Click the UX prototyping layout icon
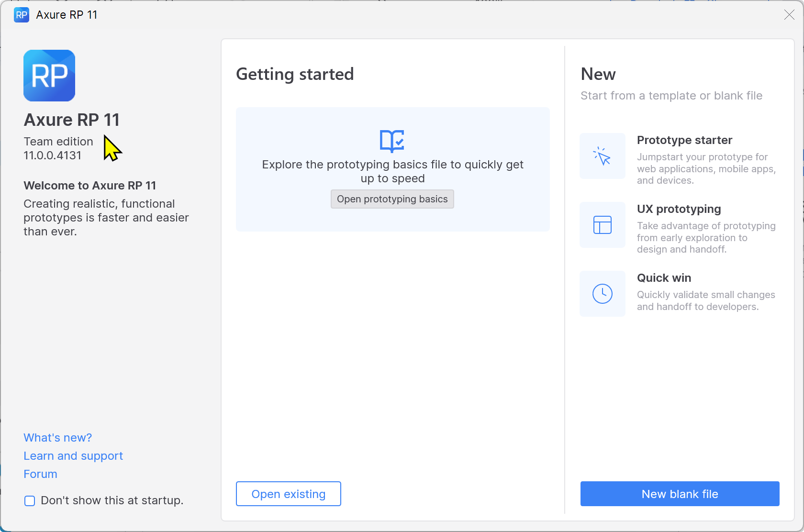The width and height of the screenshot is (804, 532). click(x=602, y=225)
